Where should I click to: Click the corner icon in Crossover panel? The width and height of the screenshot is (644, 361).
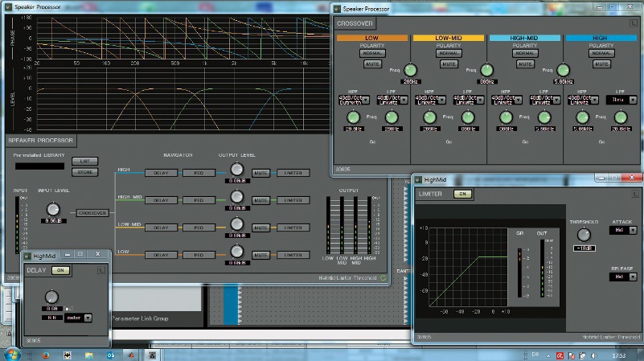(x=634, y=23)
